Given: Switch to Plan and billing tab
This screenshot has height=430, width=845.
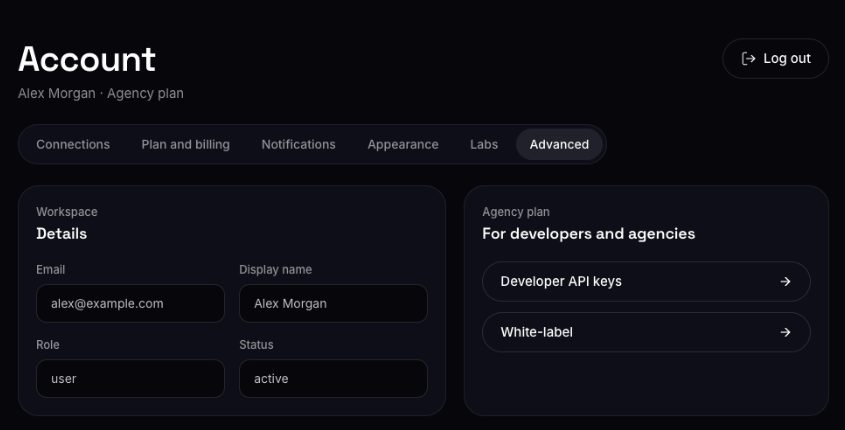Looking at the screenshot, I should coord(185,144).
